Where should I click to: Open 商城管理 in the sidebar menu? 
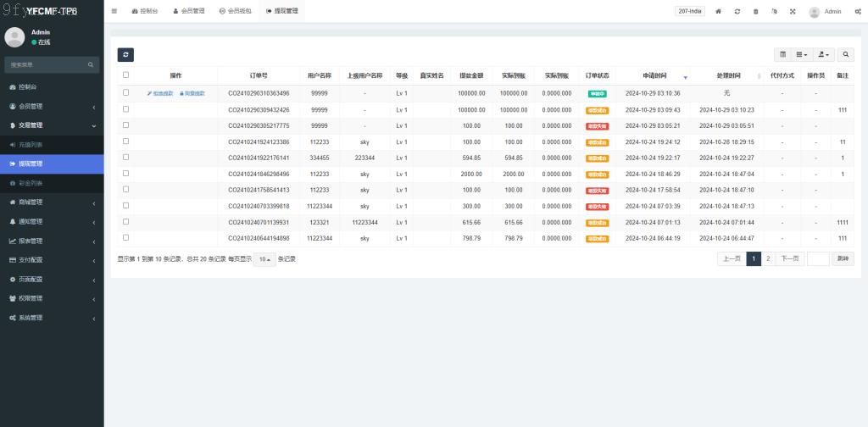51,202
